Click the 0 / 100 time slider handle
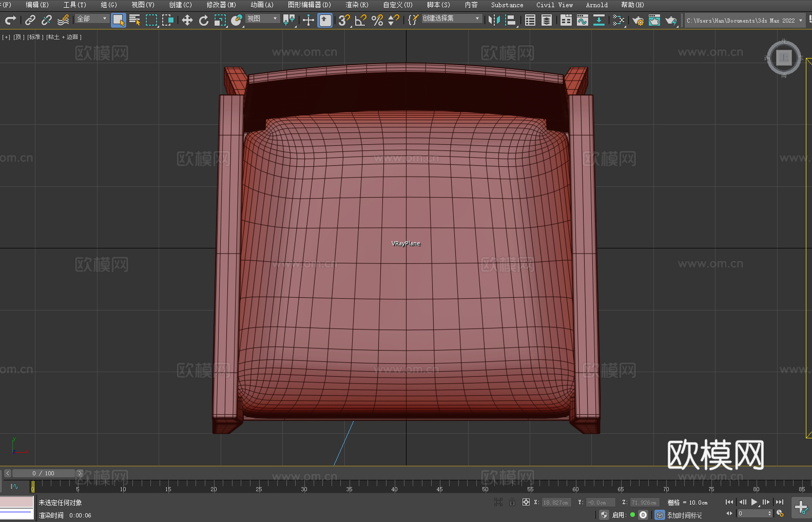The image size is (812, 522). (44, 473)
